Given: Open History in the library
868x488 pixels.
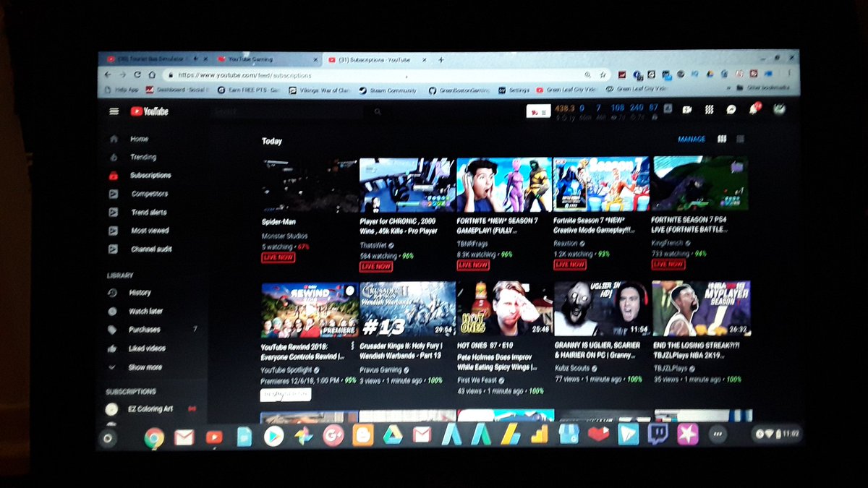Looking at the screenshot, I should (x=129, y=293).
